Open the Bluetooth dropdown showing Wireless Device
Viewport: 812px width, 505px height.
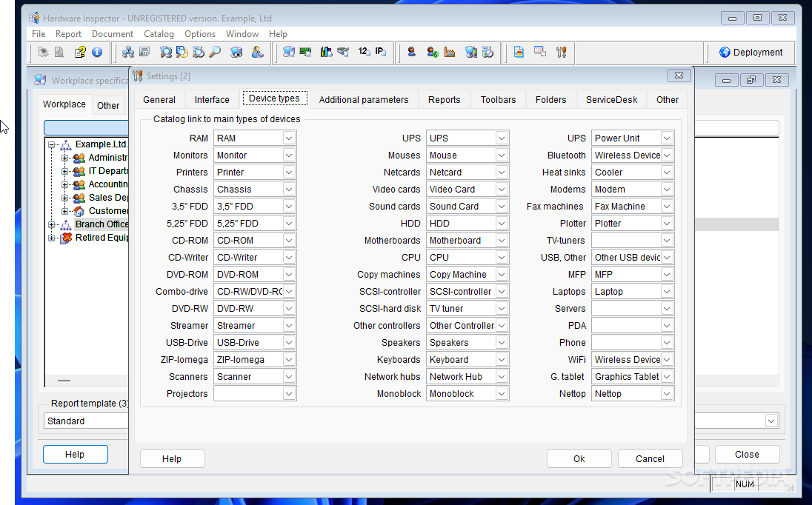667,155
